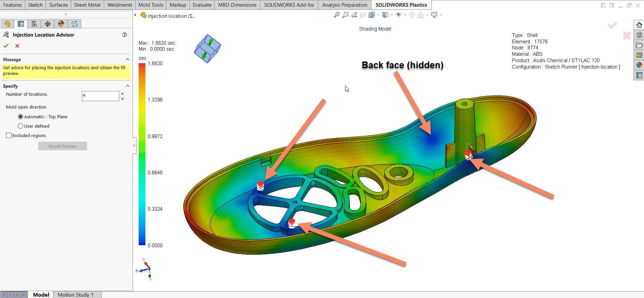Choose User defined mold open direction
Image resolution: width=644 pixels, height=298 pixels.
(20, 126)
